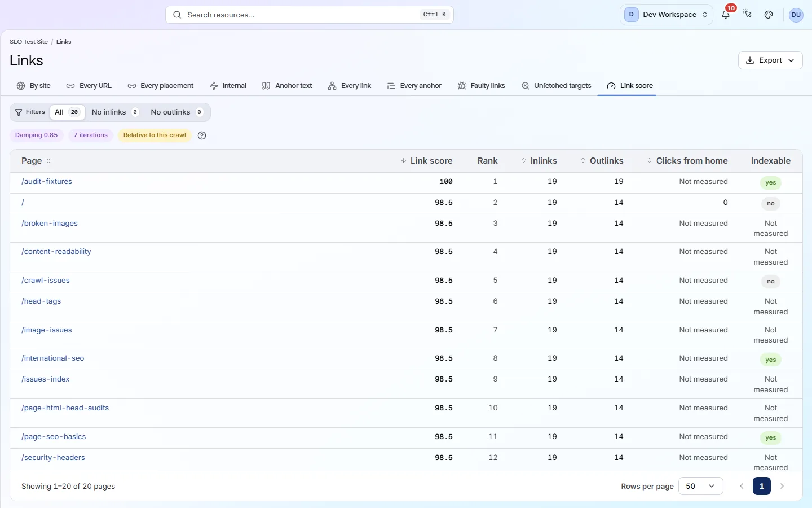Click SEO Test Site breadcrumb
The image size is (812, 508).
click(29, 42)
